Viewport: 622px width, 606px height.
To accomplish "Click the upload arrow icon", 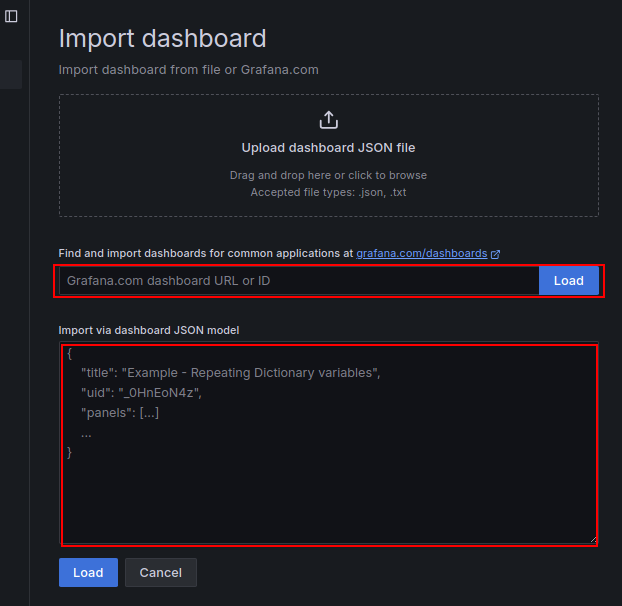I will [328, 120].
